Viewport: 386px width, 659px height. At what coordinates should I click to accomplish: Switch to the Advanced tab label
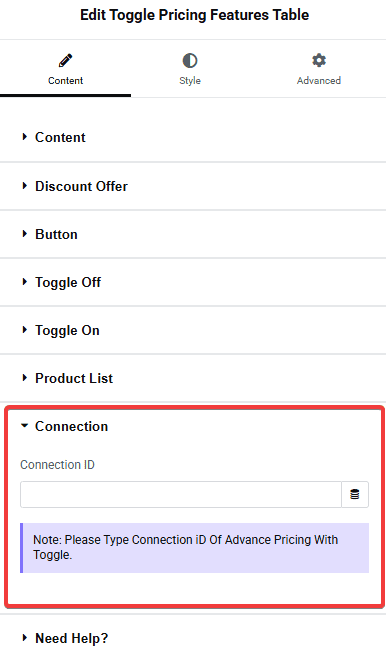pyautogui.click(x=319, y=80)
